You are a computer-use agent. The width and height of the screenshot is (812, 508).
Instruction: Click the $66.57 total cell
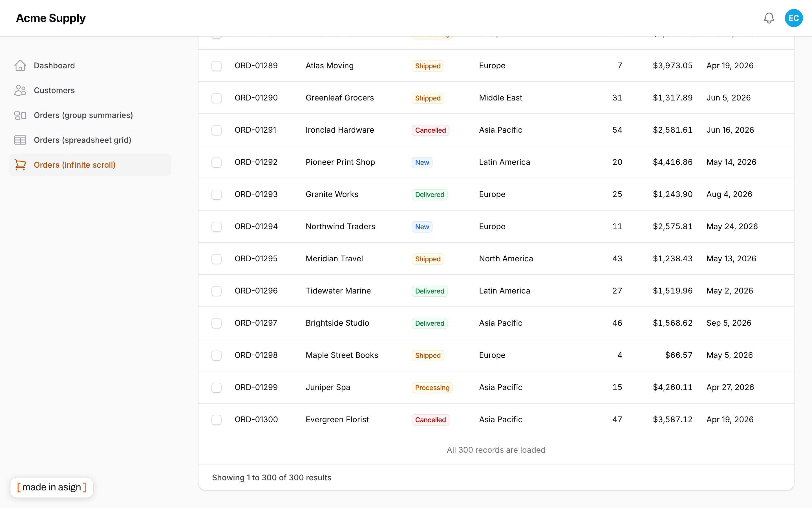tap(679, 355)
